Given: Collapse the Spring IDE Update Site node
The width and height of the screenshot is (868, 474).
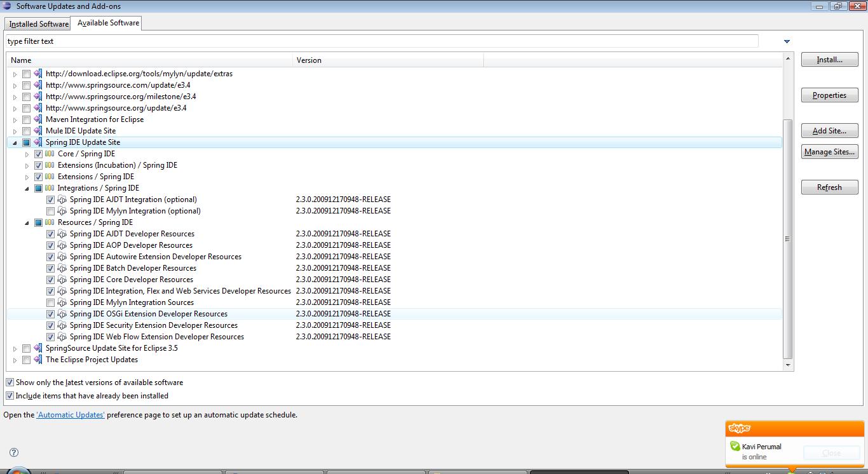Looking at the screenshot, I should [15, 143].
